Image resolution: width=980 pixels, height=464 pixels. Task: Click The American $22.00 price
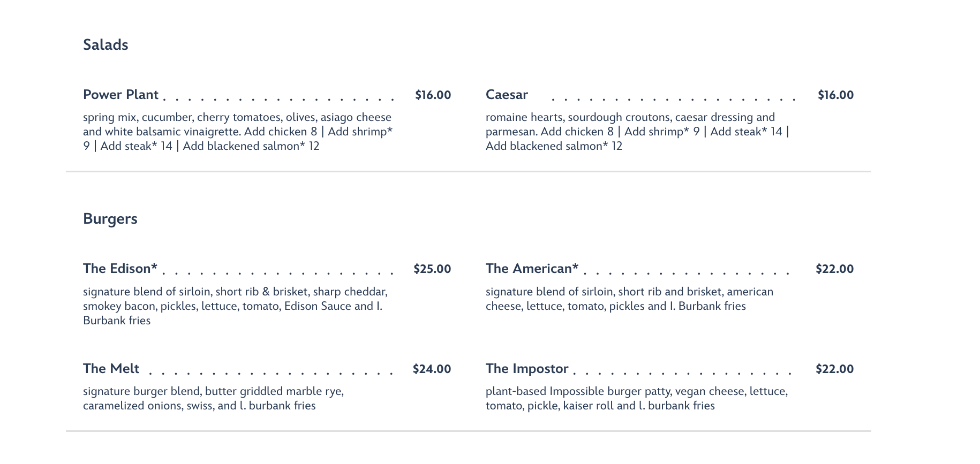pyautogui.click(x=834, y=269)
